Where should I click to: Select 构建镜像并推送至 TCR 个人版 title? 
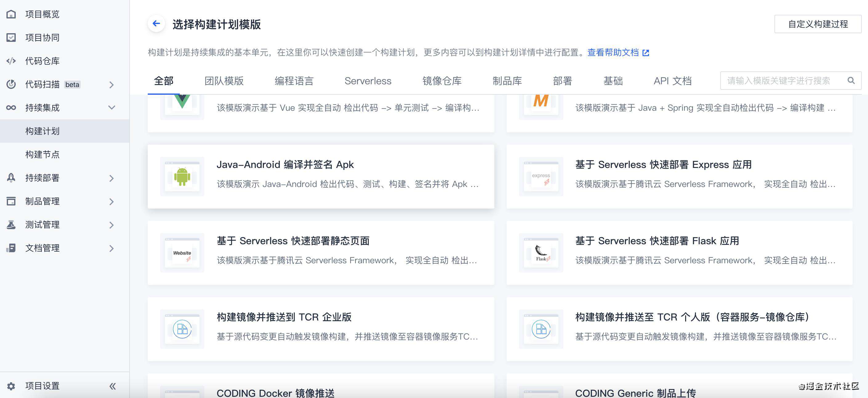pyautogui.click(x=693, y=317)
